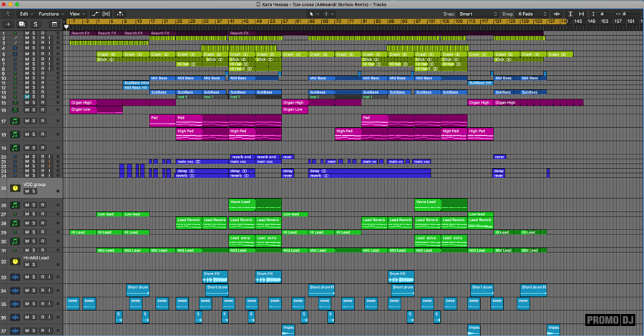Click the Flex show/hide icon
This screenshot has height=336, width=644.
(107, 14)
